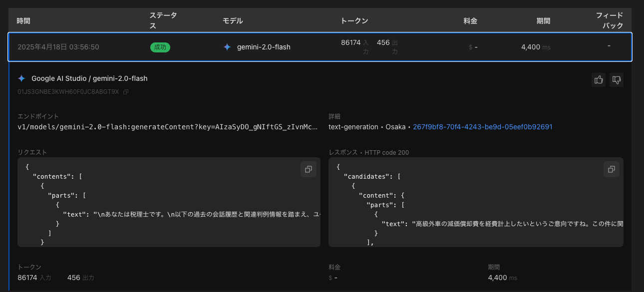Viewport: 644px width, 292px height.
Task: Collapse the 2025年4月18日 03:56:50 log row
Action: click(320, 47)
